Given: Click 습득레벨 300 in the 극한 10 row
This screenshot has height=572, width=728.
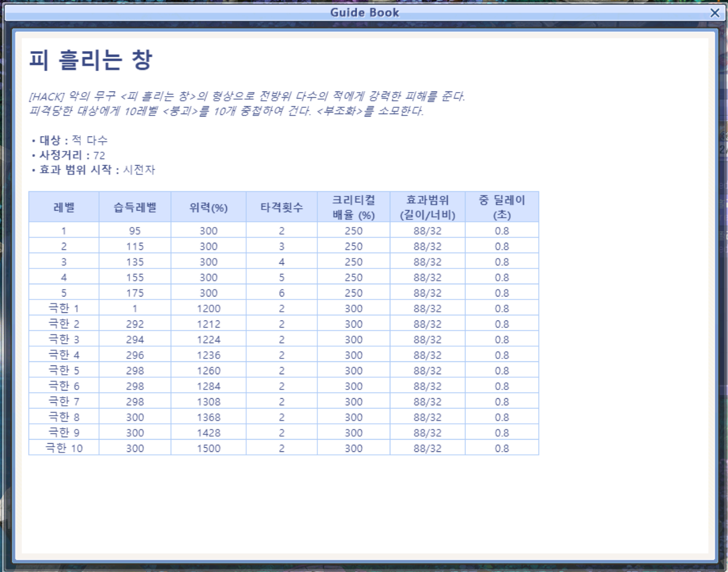Looking at the screenshot, I should pyautogui.click(x=135, y=448).
